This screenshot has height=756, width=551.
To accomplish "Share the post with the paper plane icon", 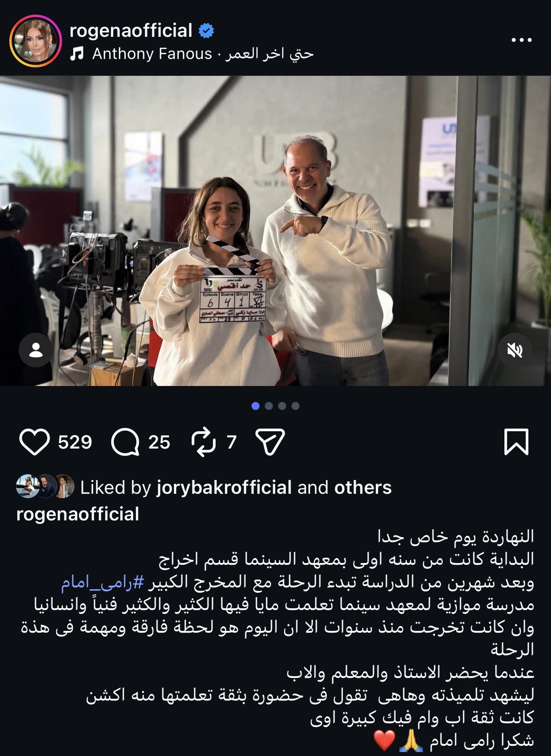I will pyautogui.click(x=270, y=442).
